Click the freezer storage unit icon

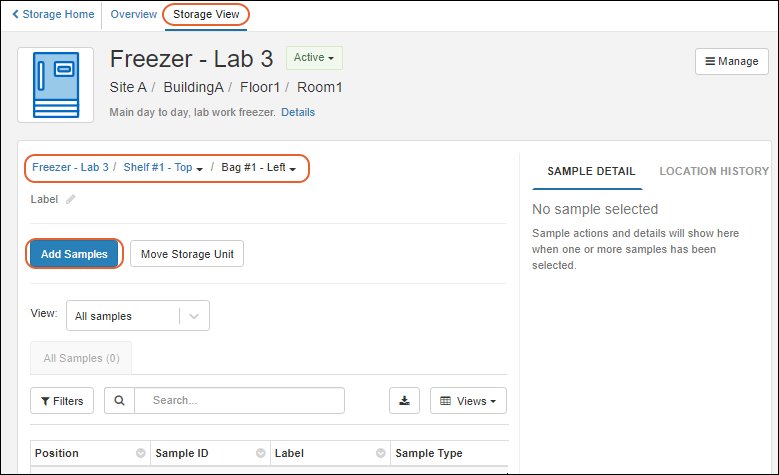[x=56, y=85]
